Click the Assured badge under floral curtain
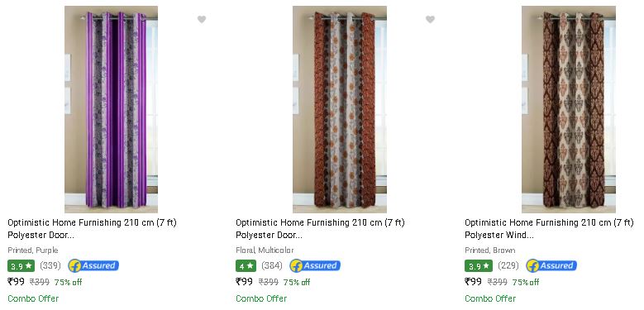The image size is (644, 310). (315, 265)
